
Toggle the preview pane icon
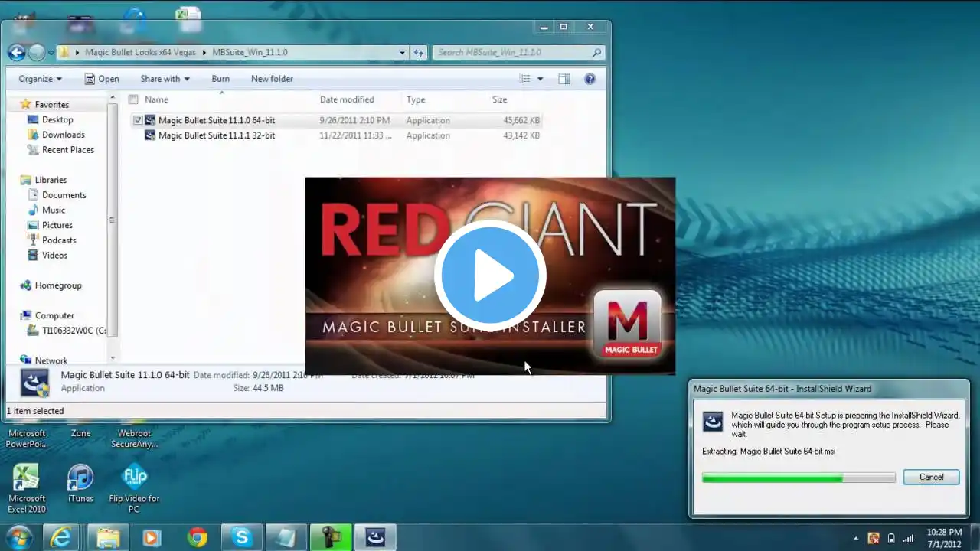tap(564, 79)
